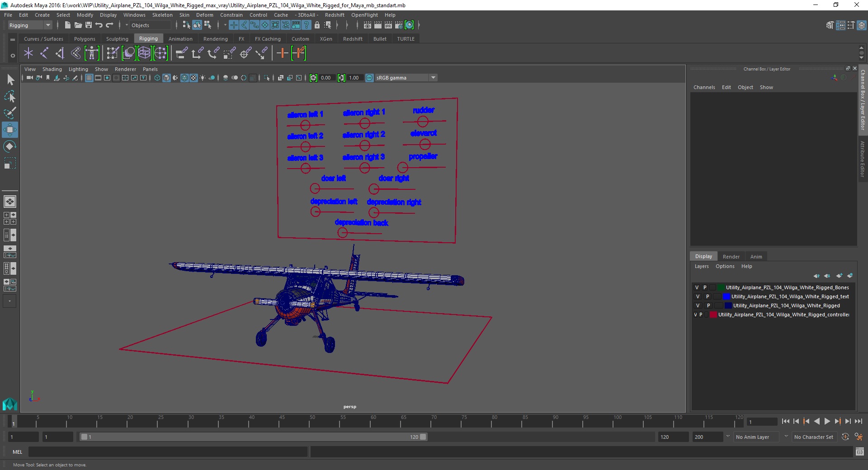Toggle visibility of Rigged_controller layer
This screenshot has height=470, width=868.
(x=695, y=315)
